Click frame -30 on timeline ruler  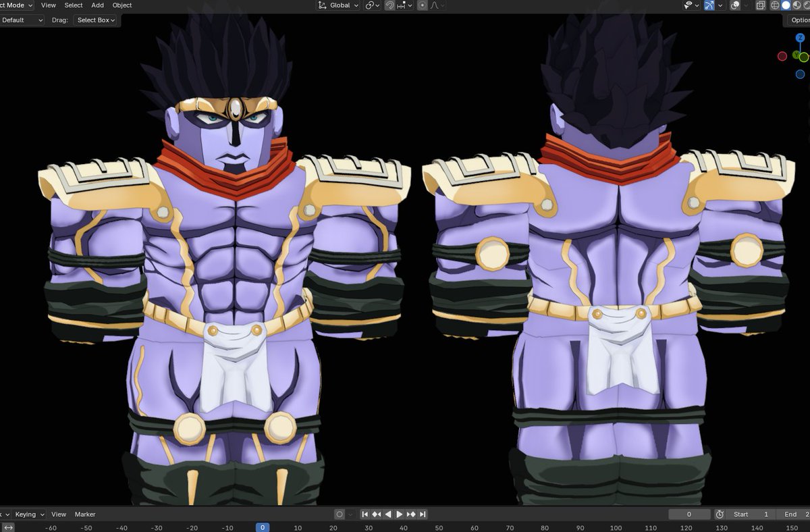coord(156,528)
